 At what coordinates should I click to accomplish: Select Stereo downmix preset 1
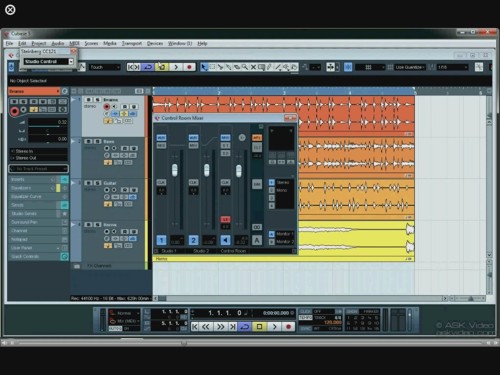[272, 182]
